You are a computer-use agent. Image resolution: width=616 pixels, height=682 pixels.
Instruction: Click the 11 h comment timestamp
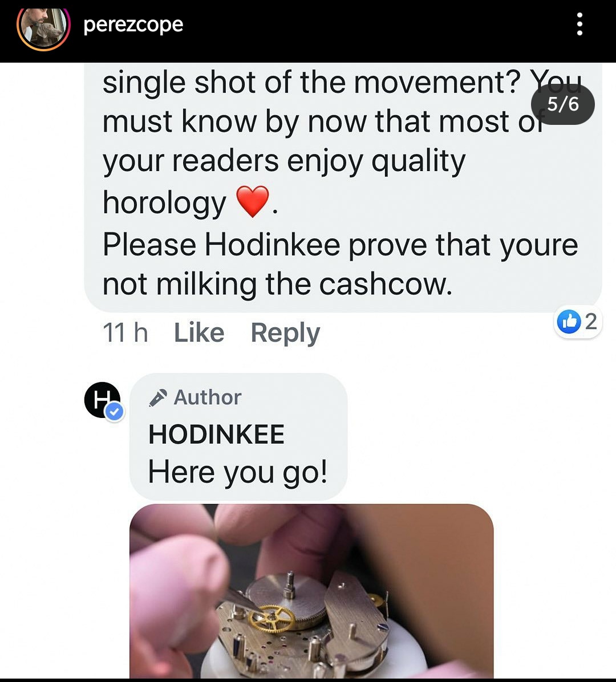(125, 333)
